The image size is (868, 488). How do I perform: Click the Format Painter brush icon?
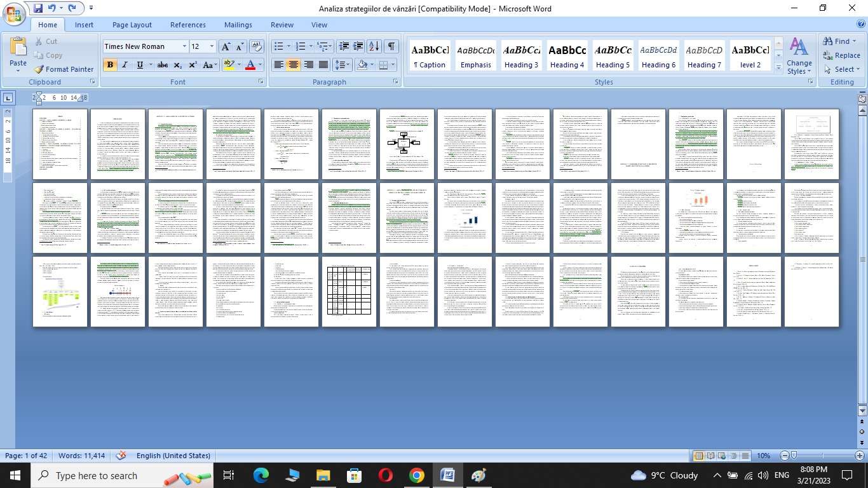coord(39,69)
